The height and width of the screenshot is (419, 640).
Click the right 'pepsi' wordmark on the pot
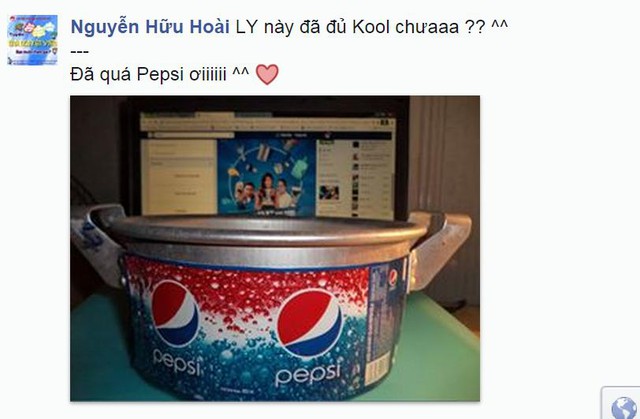point(308,374)
